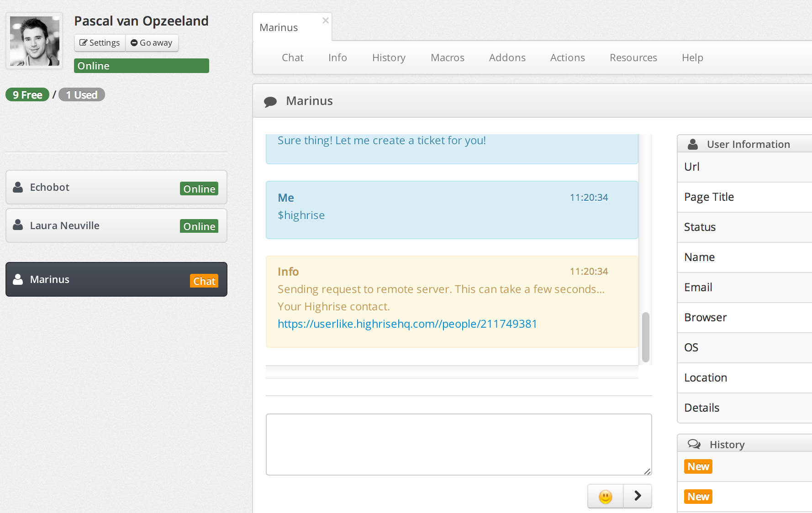Close the Marinus tab
This screenshot has height=513, width=812.
click(326, 21)
